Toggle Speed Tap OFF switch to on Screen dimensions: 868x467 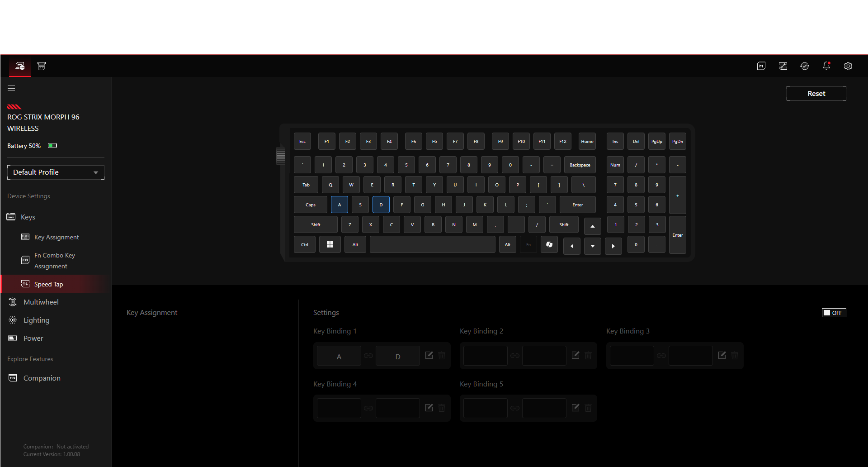834,312
